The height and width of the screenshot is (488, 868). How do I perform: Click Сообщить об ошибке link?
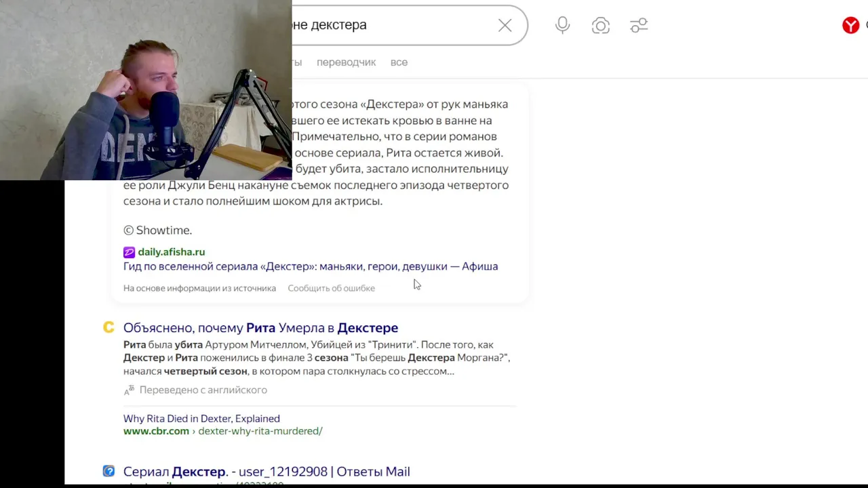click(x=331, y=288)
